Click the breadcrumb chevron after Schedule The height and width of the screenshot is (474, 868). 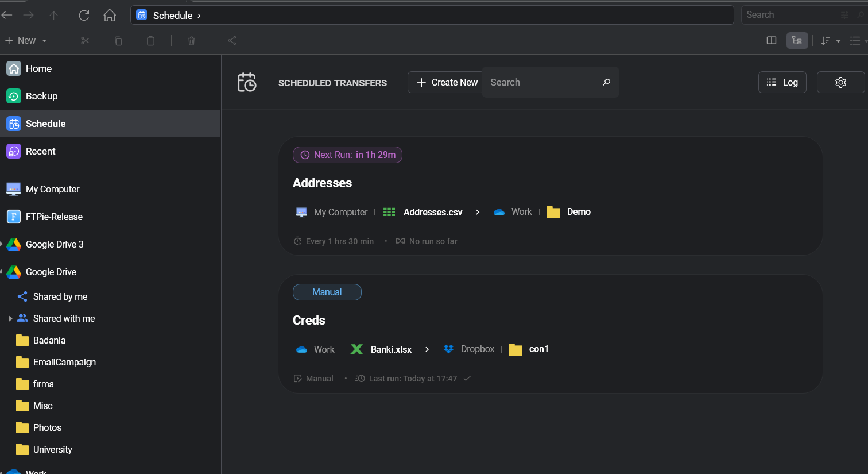[199, 16]
